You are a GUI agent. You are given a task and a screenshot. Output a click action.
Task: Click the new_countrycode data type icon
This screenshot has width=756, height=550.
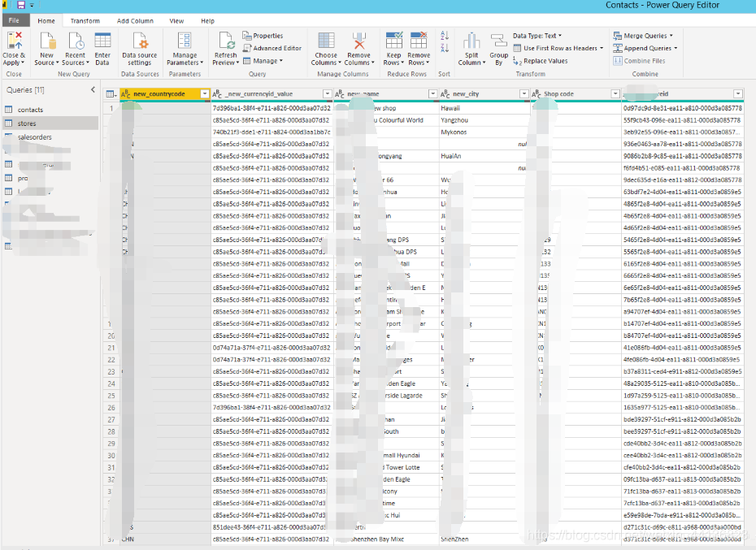[x=126, y=94]
